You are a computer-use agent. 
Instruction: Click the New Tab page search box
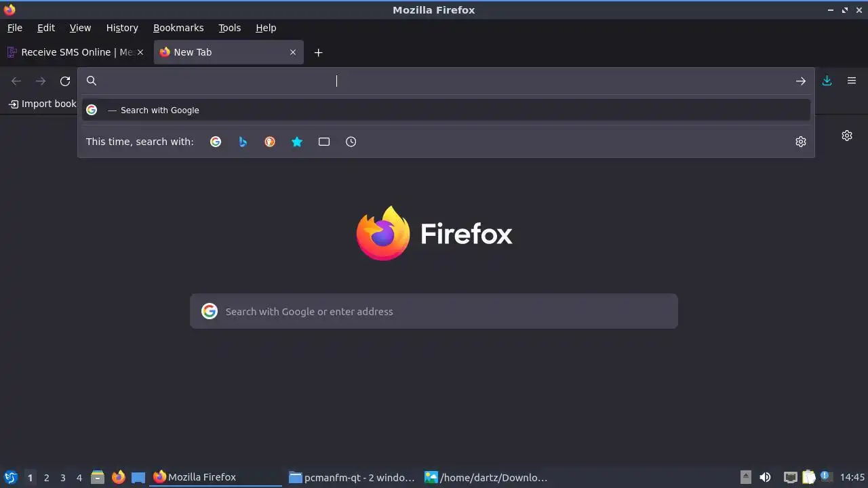434,311
